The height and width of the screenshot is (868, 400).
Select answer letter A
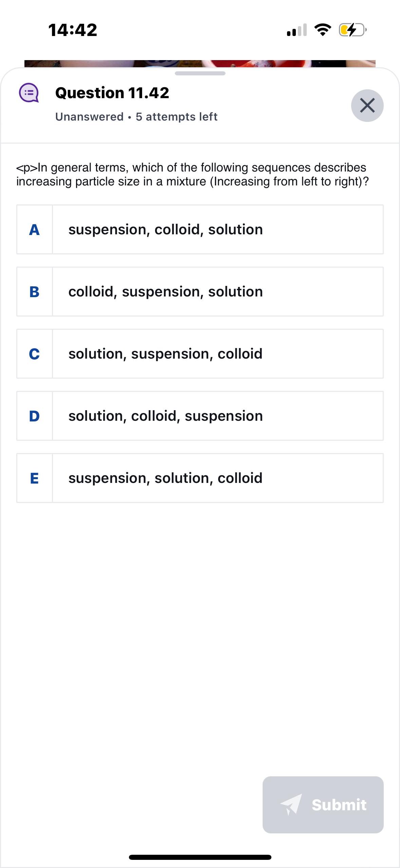point(34,230)
